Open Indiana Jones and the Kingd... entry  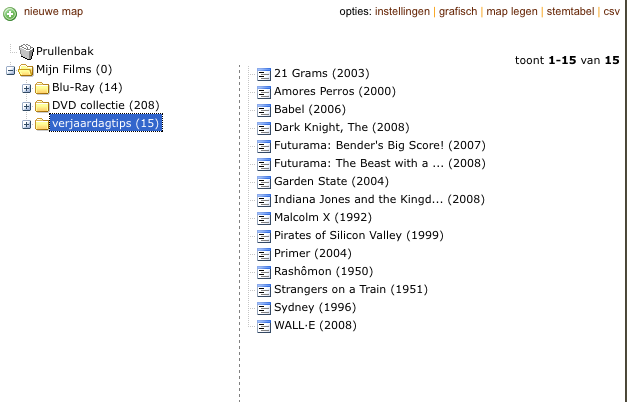point(379,199)
